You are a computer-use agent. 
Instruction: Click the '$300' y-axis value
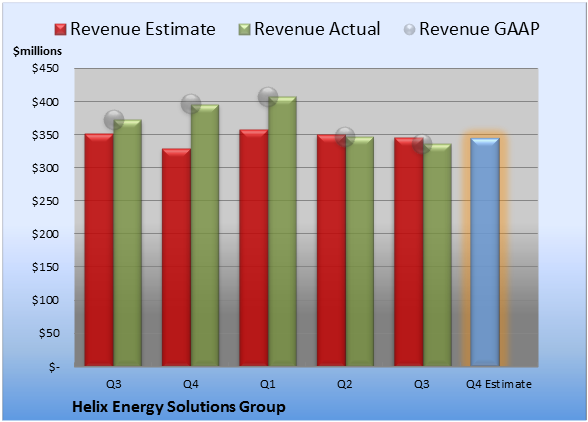coord(45,168)
